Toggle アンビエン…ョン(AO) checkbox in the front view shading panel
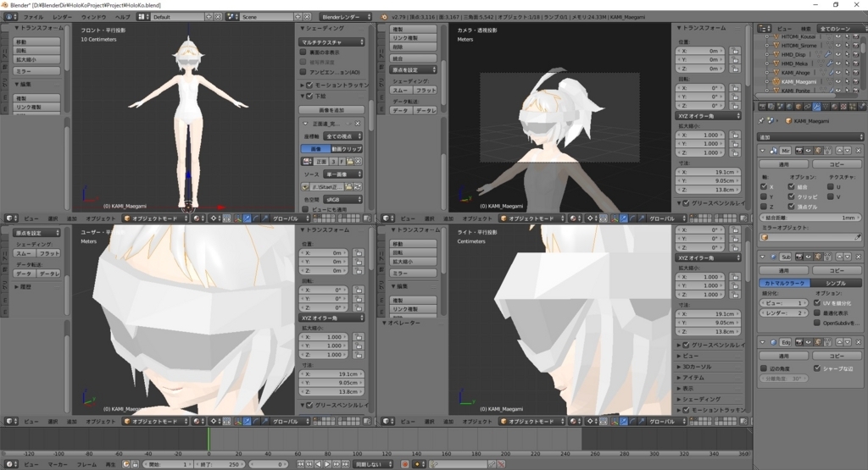Viewport: 868px width, 470px height. point(303,72)
